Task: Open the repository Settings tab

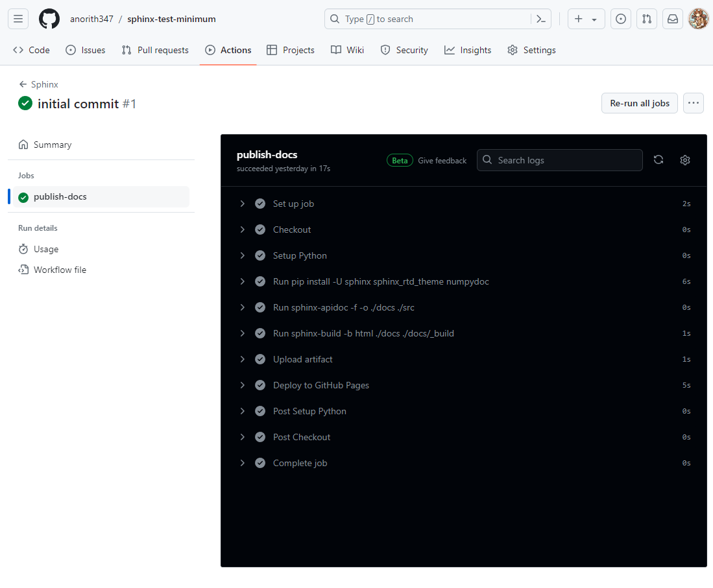Action: click(531, 50)
